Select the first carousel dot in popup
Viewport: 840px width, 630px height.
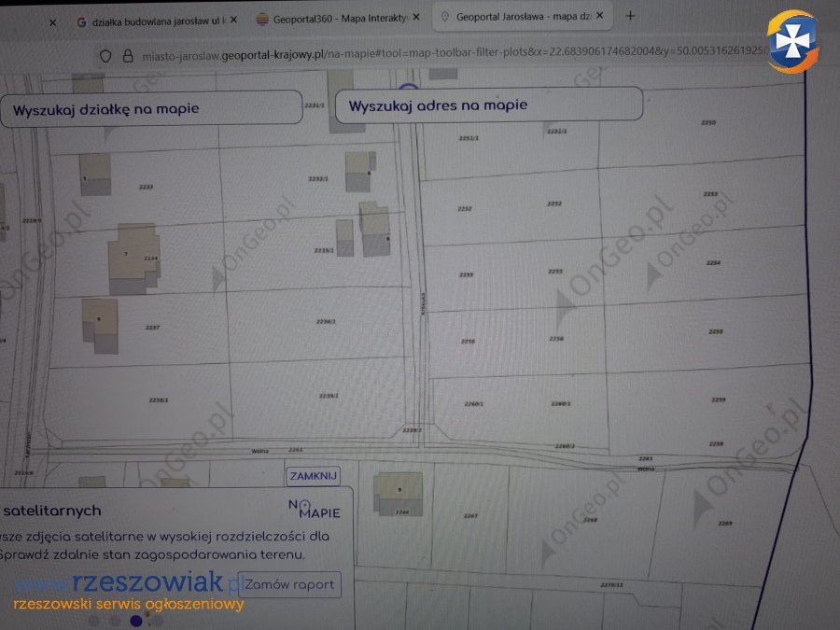(x=93, y=620)
